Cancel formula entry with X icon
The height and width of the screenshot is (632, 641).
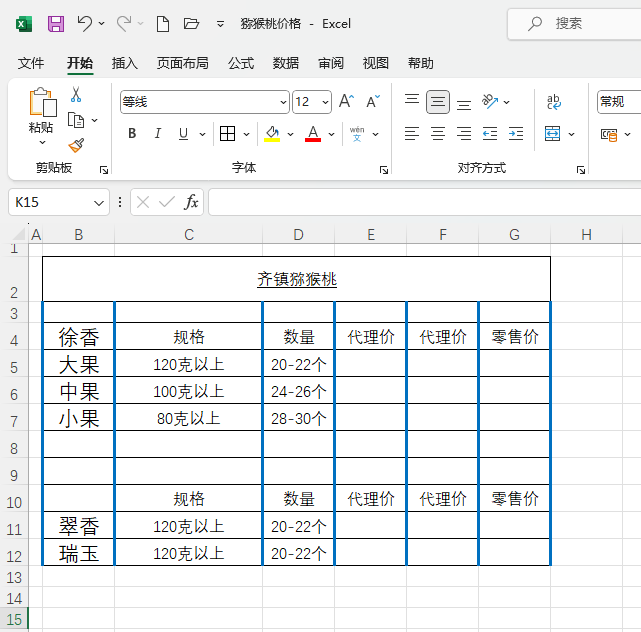click(x=143, y=202)
